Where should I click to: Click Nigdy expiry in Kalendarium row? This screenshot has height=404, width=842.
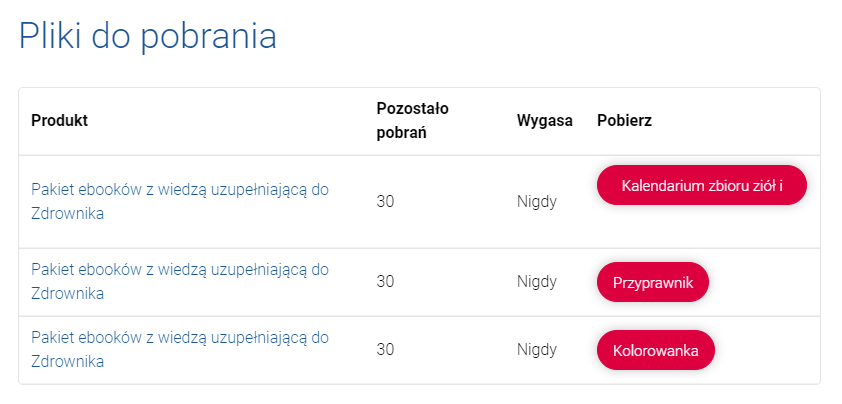click(x=537, y=202)
